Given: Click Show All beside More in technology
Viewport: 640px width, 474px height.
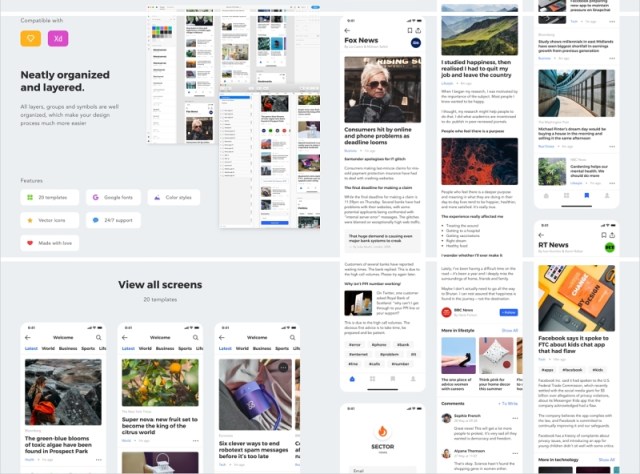Looking at the screenshot, I should tap(607, 460).
